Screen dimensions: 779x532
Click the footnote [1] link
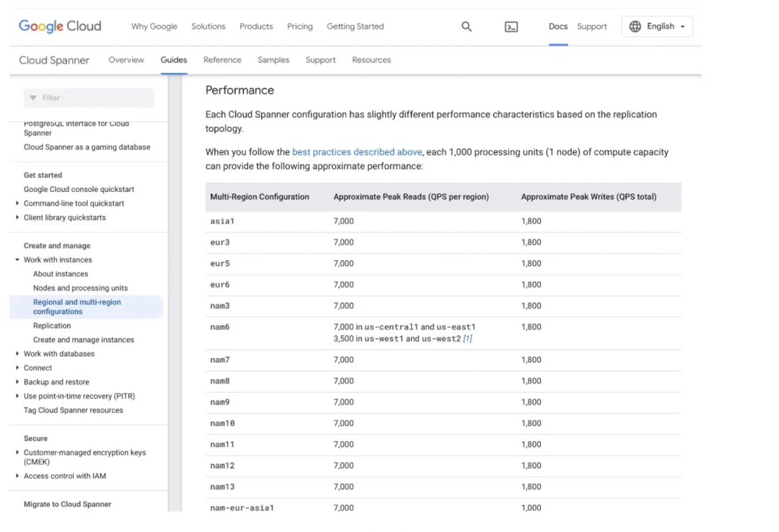coord(467,339)
